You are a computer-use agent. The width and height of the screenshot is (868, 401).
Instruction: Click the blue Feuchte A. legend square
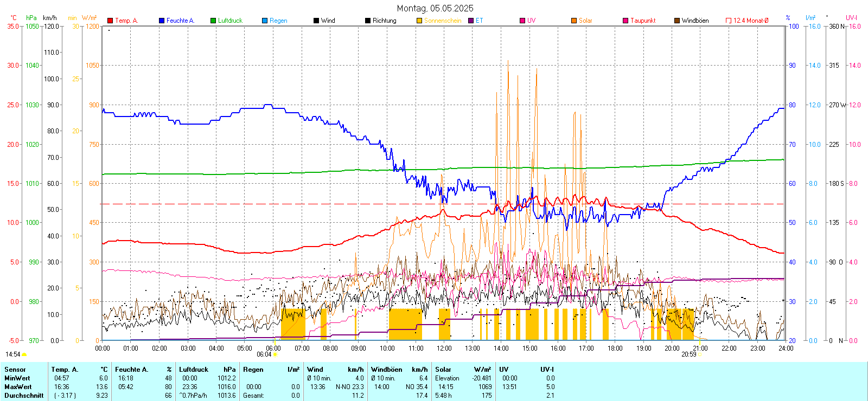click(x=162, y=21)
